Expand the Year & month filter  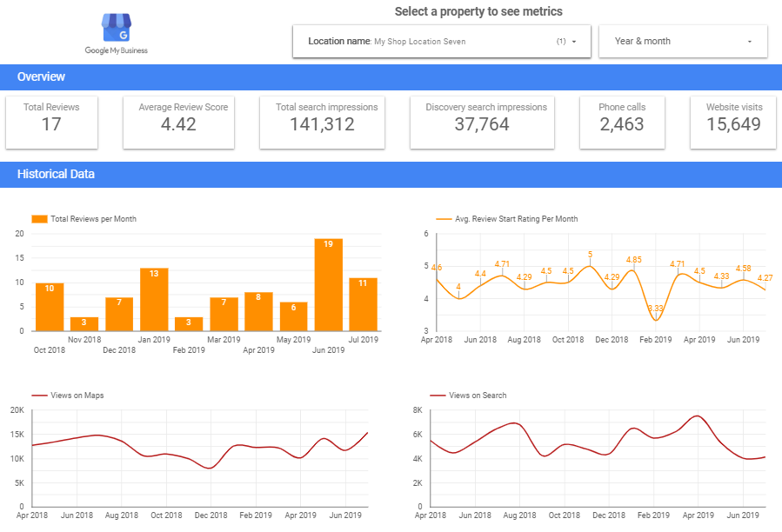pos(683,41)
